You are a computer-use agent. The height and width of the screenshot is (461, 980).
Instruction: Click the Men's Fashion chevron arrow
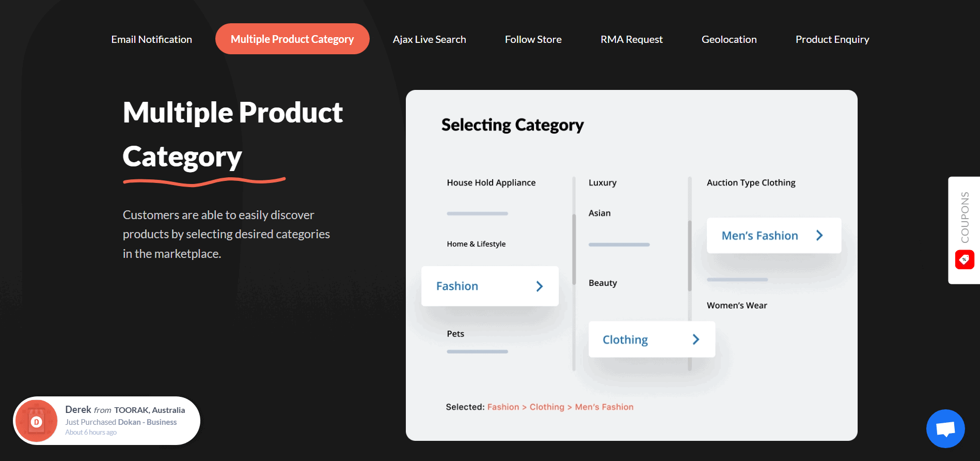(x=819, y=236)
